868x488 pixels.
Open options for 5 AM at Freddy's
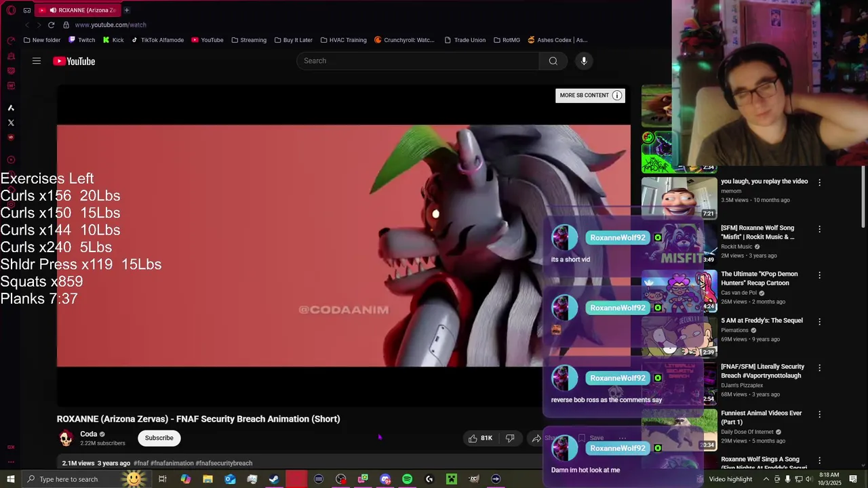click(819, 321)
